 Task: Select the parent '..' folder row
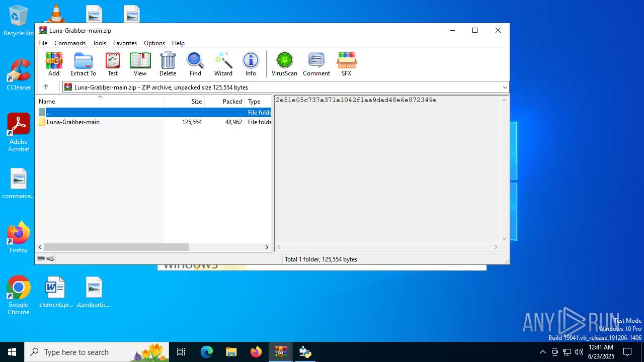click(153, 113)
